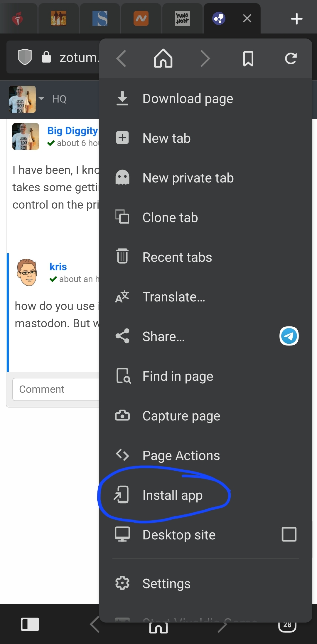Expand the profile avatar dropdown arrow
This screenshot has height=644, width=317.
41,99
